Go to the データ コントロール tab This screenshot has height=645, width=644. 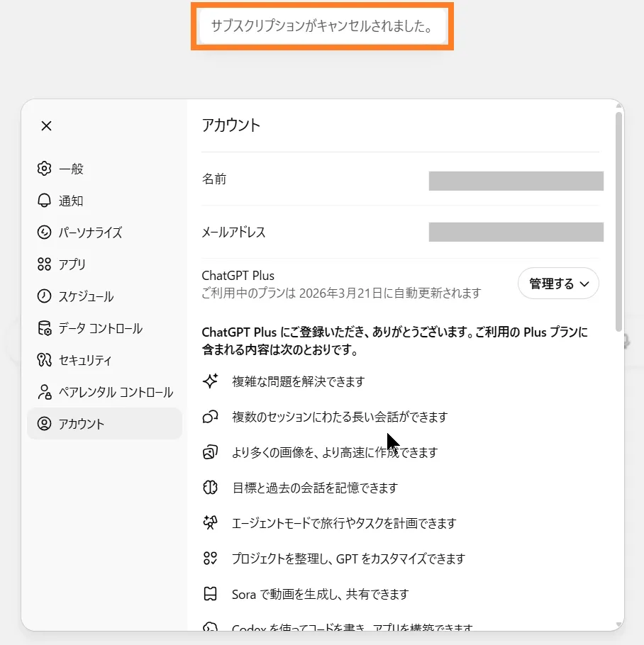click(x=100, y=328)
